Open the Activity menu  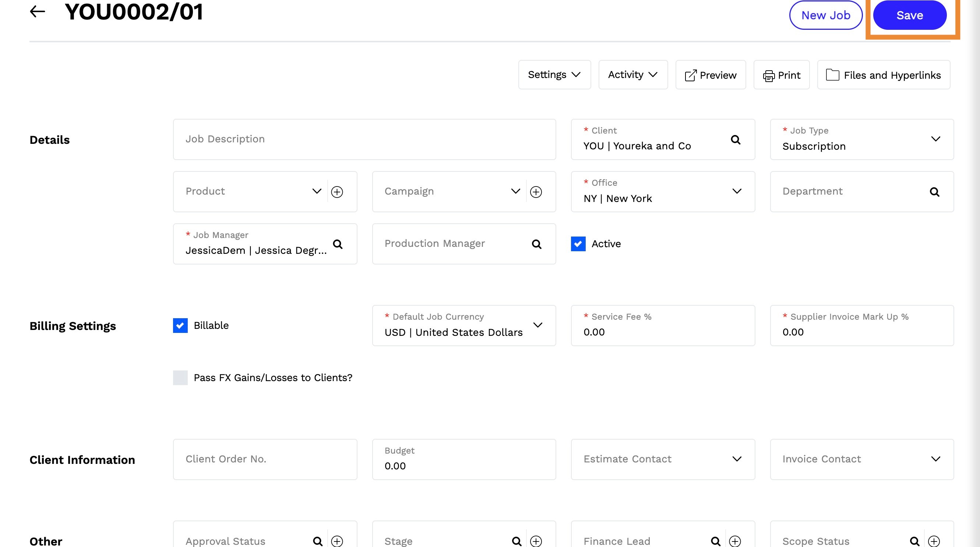(633, 75)
